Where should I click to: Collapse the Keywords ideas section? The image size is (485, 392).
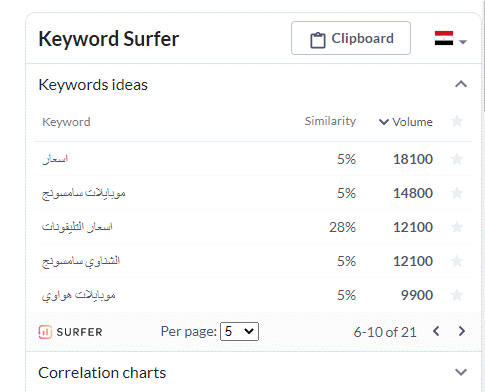(461, 84)
